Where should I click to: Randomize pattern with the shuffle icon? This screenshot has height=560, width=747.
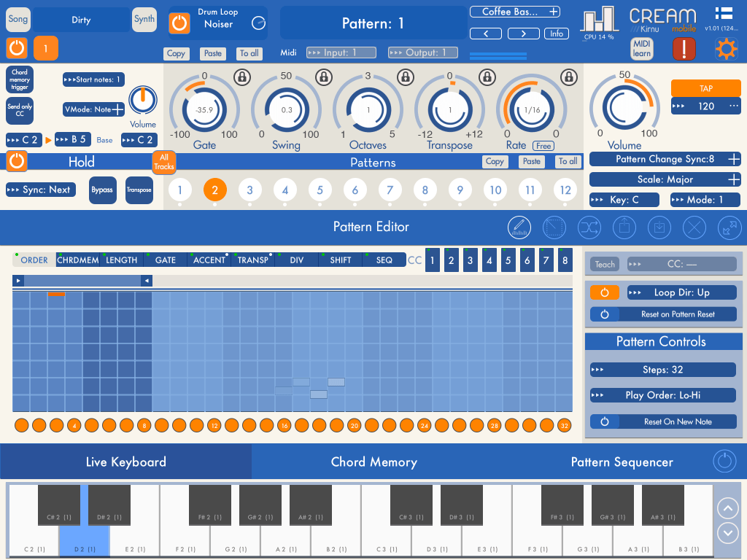point(589,227)
